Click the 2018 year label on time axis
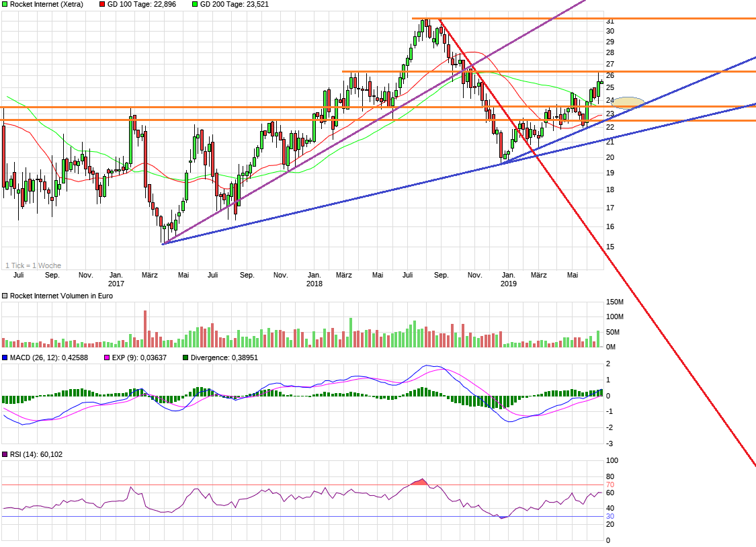756x547 pixels. [x=314, y=284]
